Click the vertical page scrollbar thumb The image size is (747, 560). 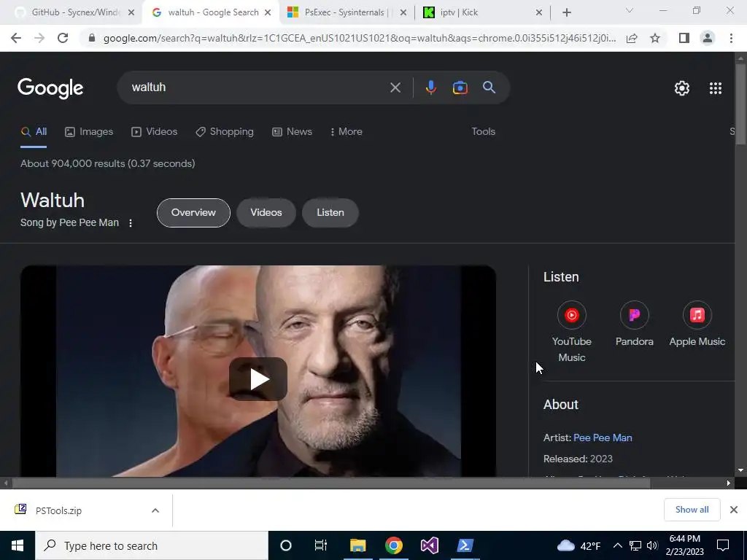click(740, 104)
